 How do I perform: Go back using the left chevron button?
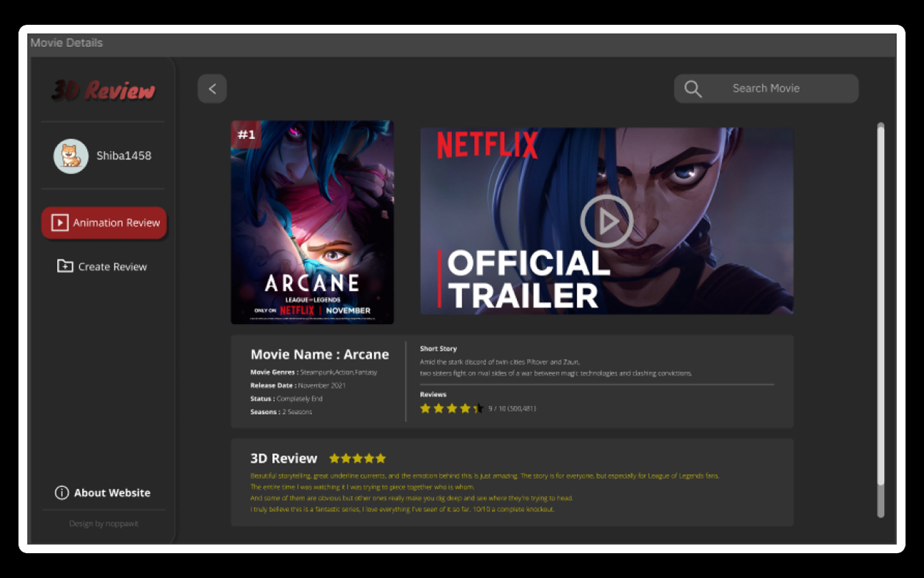pyautogui.click(x=212, y=89)
